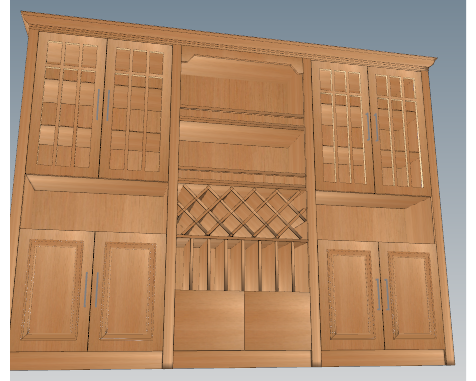Select the left flat drawer front in center
Image resolution: width=476 pixels, height=381 pixels.
(x=209, y=320)
